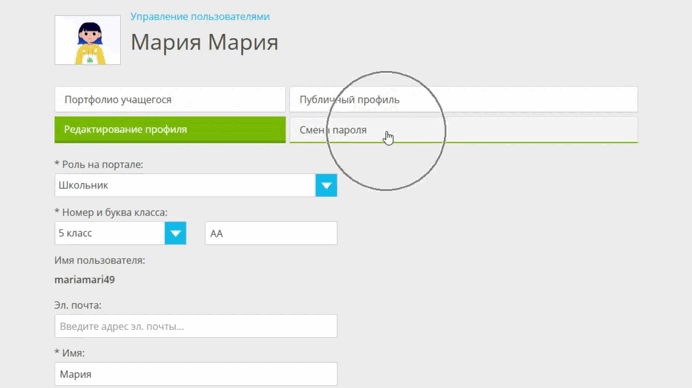This screenshot has width=692, height=388.
Task: Click the username text mariamari49
Action: (85, 279)
